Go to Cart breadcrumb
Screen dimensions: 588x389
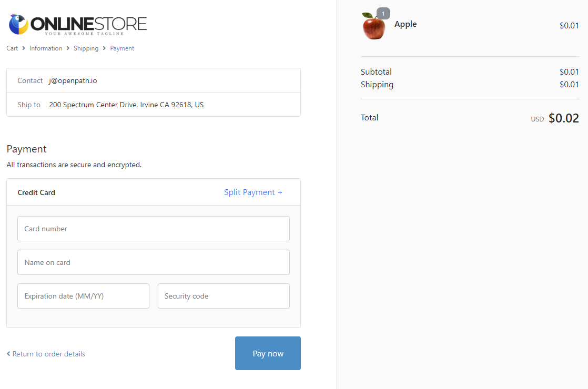tap(12, 48)
